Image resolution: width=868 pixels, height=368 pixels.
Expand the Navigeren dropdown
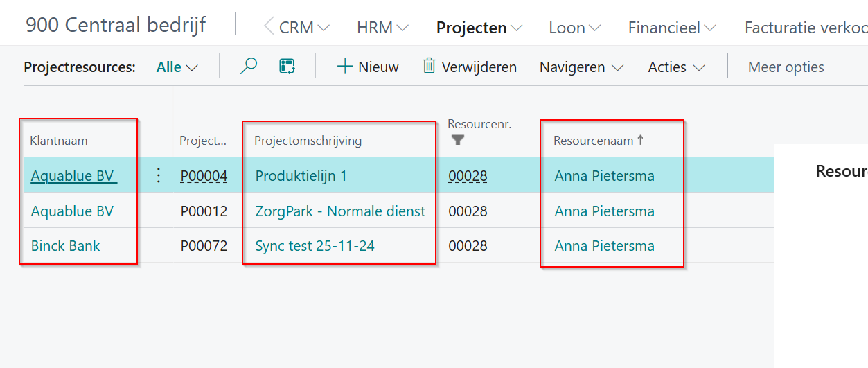tap(581, 67)
